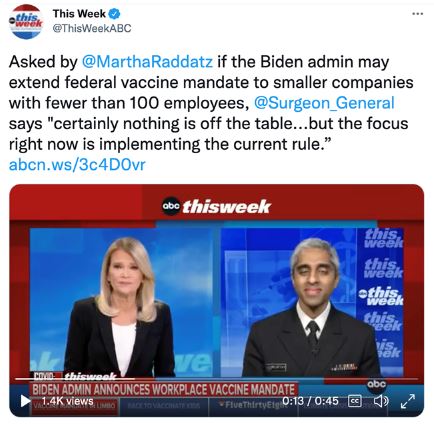Click the This Week profile avatar
This screenshot has width=434, height=424.
pyautogui.click(x=26, y=22)
